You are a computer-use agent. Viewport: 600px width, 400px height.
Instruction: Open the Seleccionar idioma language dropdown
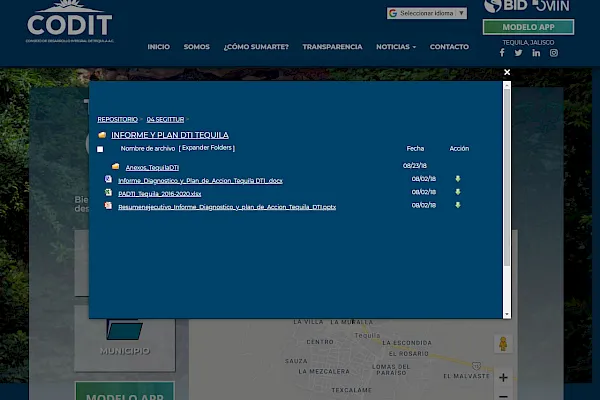pos(427,13)
